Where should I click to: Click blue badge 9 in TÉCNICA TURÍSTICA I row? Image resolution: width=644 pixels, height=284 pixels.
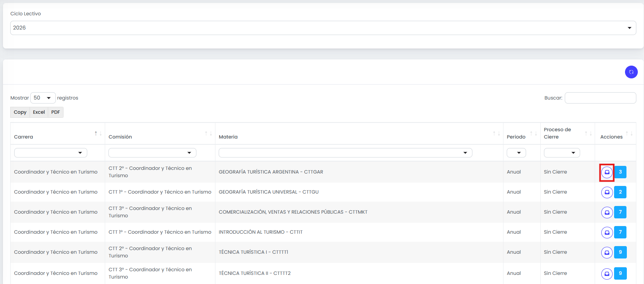[620, 252]
